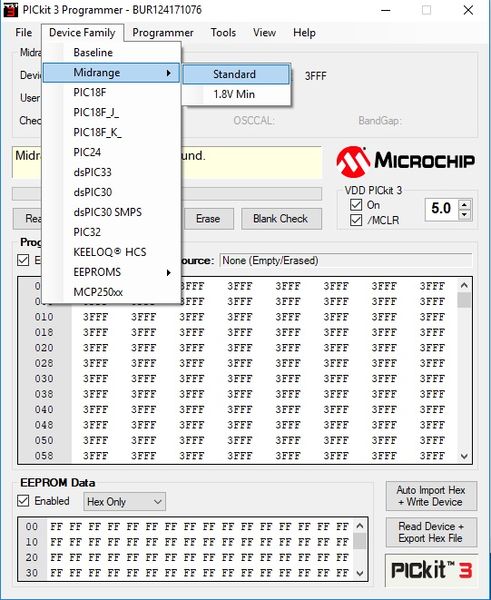Screen dimensions: 491x600
Task: Click the BandGap label
Action: click(x=380, y=121)
